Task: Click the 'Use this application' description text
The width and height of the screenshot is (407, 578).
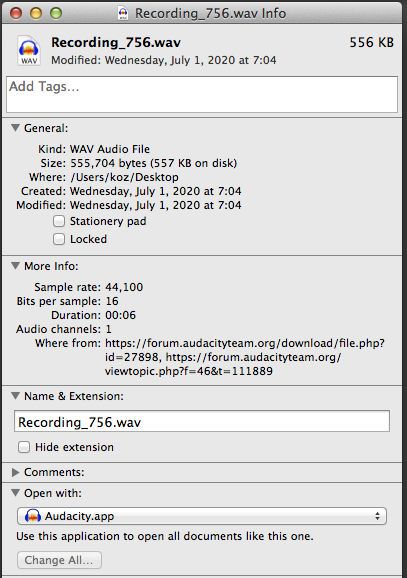Action: click(165, 536)
